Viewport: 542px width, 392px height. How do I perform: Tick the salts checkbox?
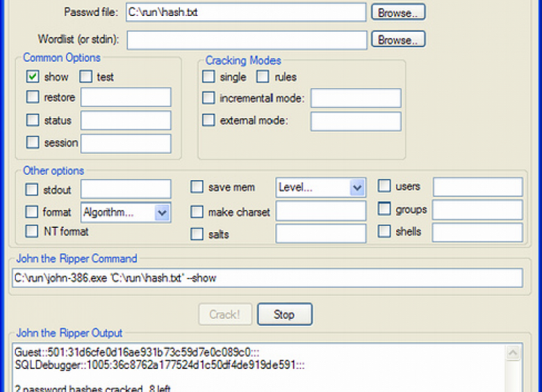(x=197, y=234)
